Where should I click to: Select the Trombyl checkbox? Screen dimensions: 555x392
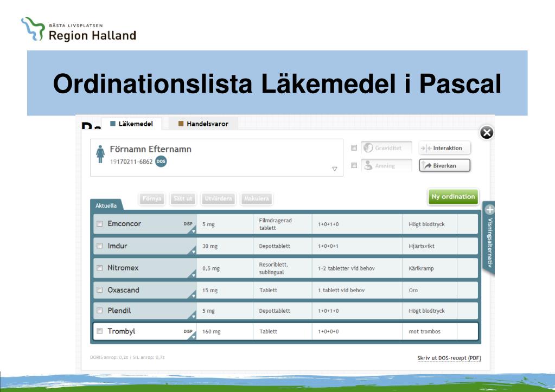[x=100, y=331]
